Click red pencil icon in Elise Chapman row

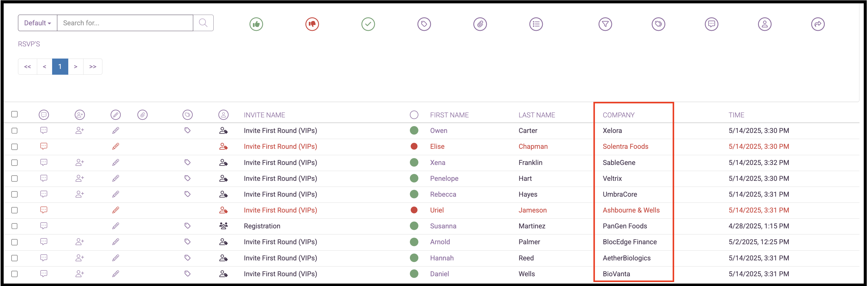[116, 146]
